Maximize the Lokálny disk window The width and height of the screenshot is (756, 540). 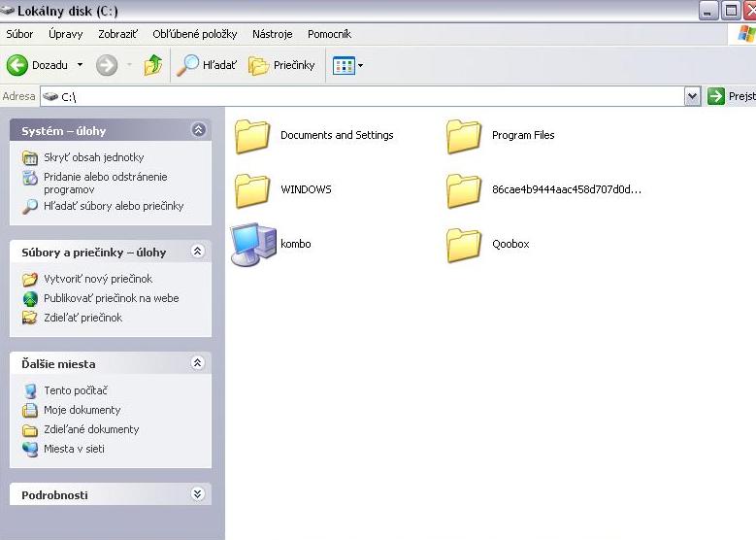731,11
